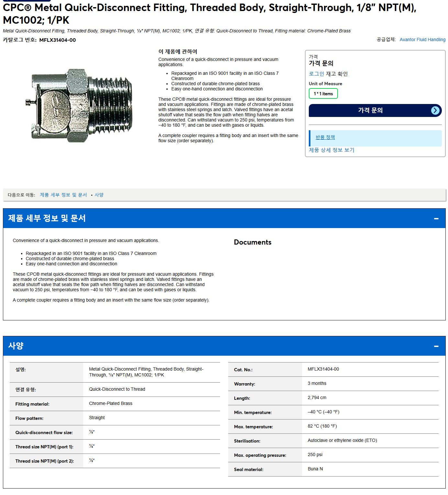Click the catalog number MFLX31404-00 at top
Screen dimensions: 448x495
click(x=58, y=40)
